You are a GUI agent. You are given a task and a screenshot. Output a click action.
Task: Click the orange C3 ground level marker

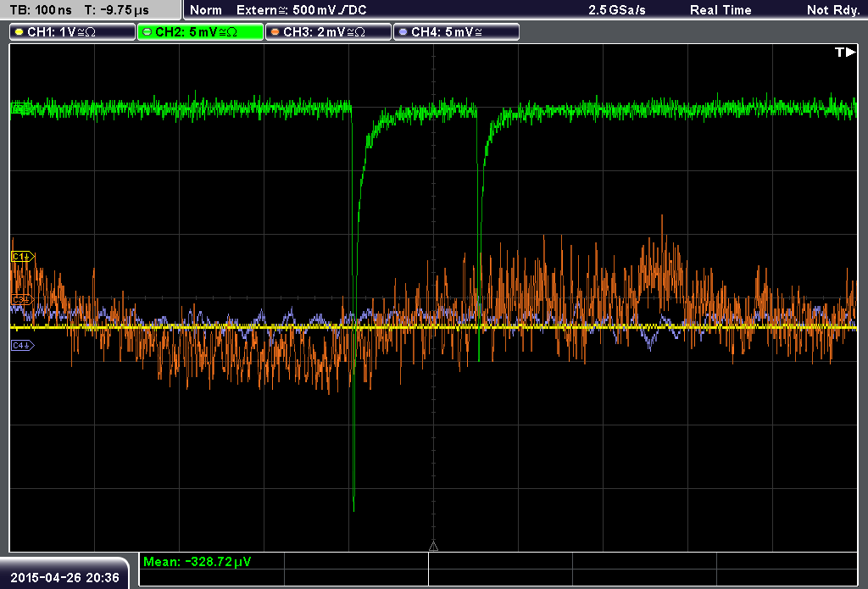[x=22, y=299]
